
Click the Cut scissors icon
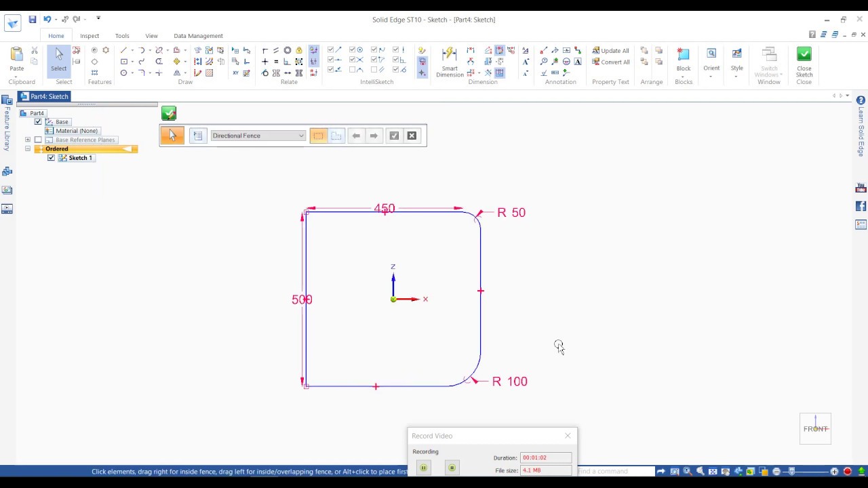35,51
